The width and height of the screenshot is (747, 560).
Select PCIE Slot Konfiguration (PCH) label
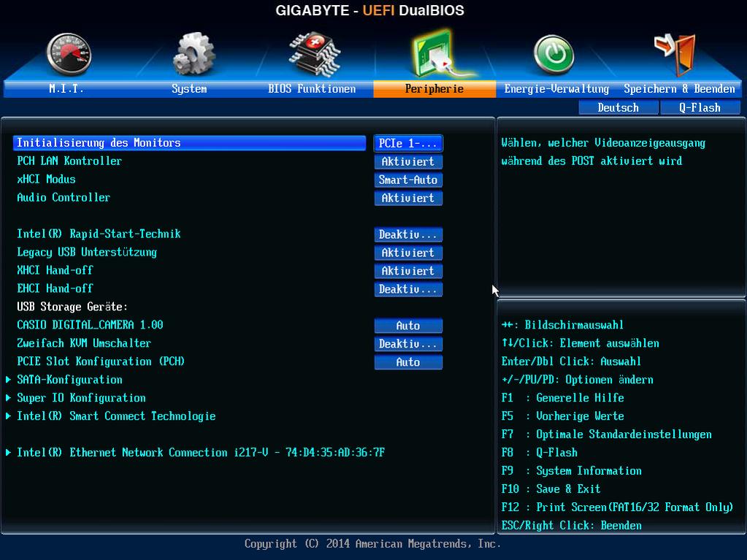101,361
